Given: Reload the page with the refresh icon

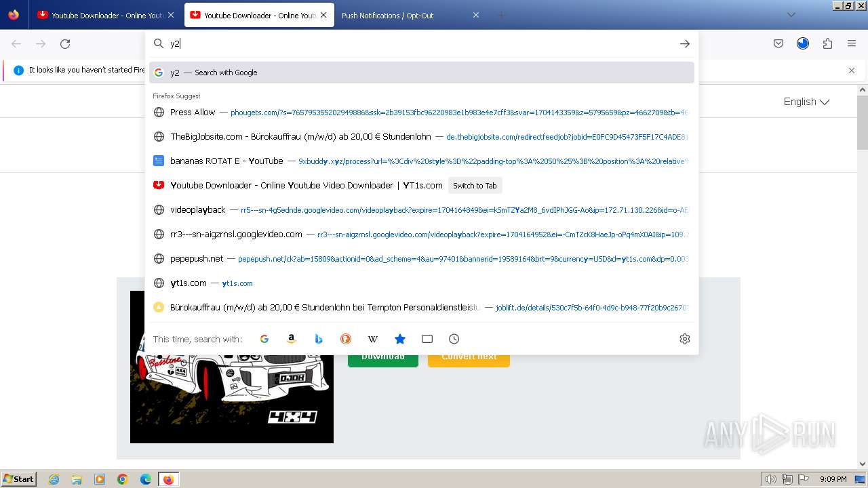Looking at the screenshot, I should point(65,43).
